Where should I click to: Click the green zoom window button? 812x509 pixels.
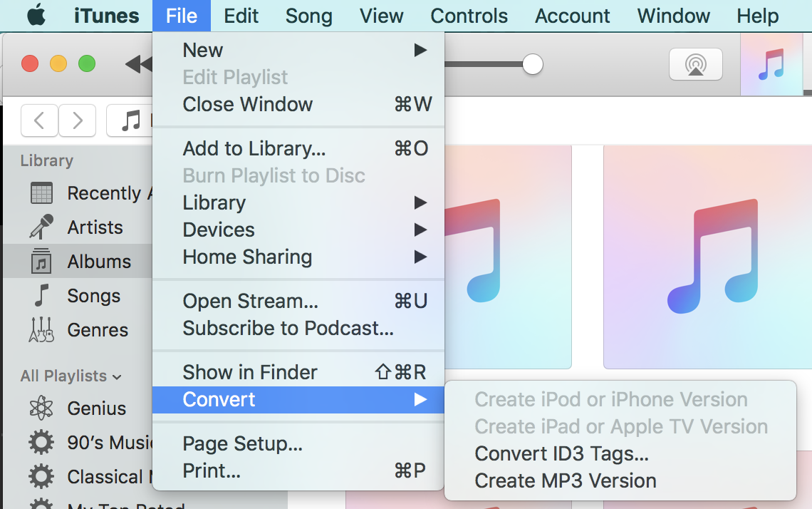(x=86, y=63)
